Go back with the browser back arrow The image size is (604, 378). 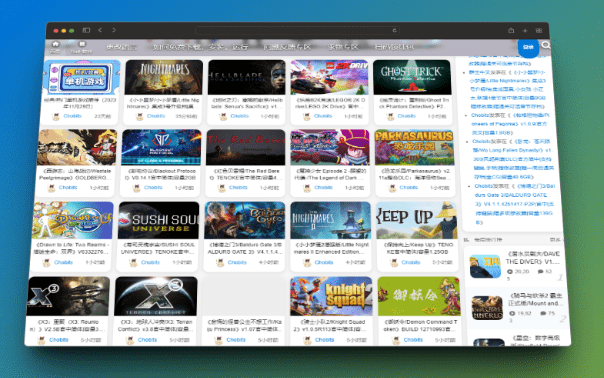(100, 30)
